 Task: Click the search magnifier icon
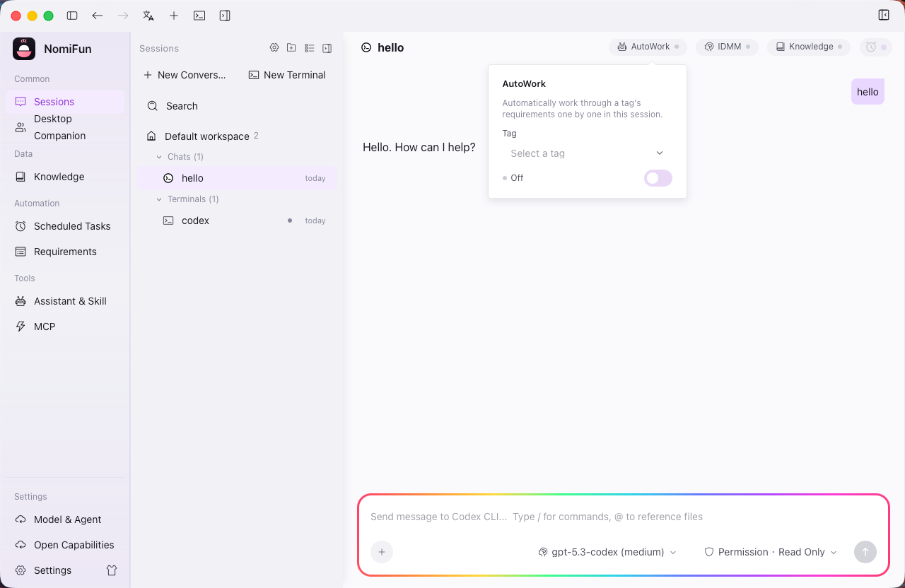[x=152, y=106]
